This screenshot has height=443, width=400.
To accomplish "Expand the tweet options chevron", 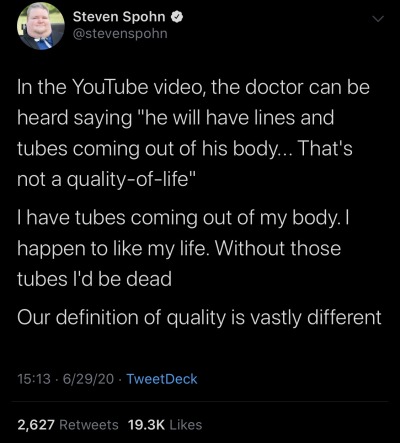I will [377, 19].
